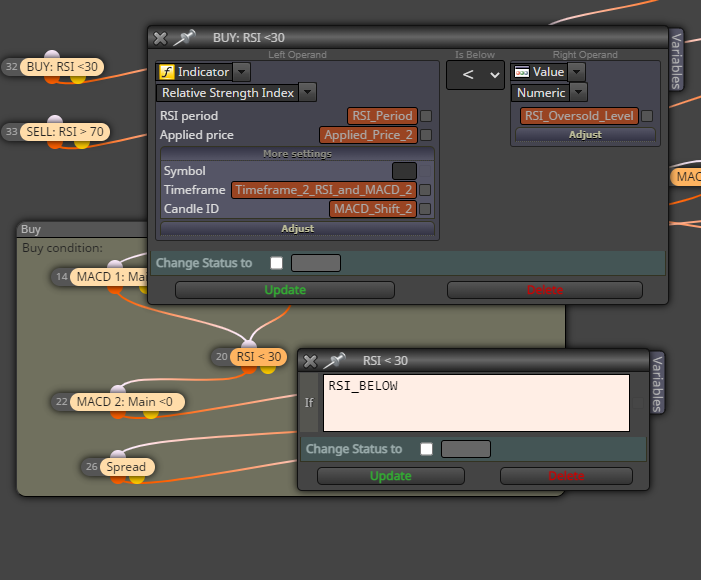
Task: Click the Indicator function icon
Action: 167,72
